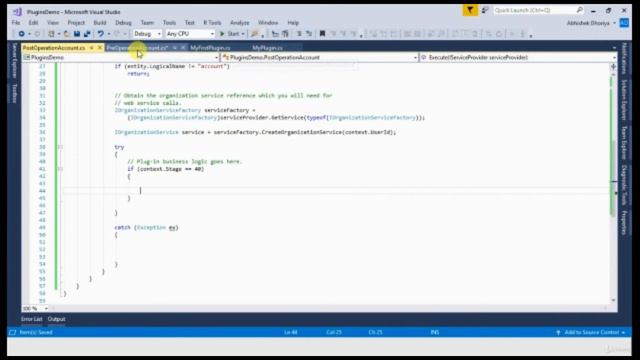The height and width of the screenshot is (360, 640).
Task: Open the Error List panel tab
Action: (x=32, y=319)
